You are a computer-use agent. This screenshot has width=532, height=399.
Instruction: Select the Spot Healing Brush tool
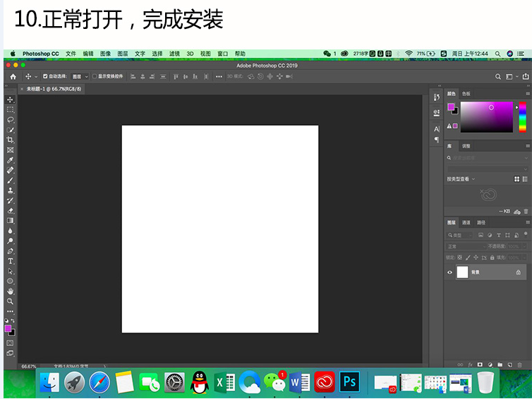coord(10,170)
